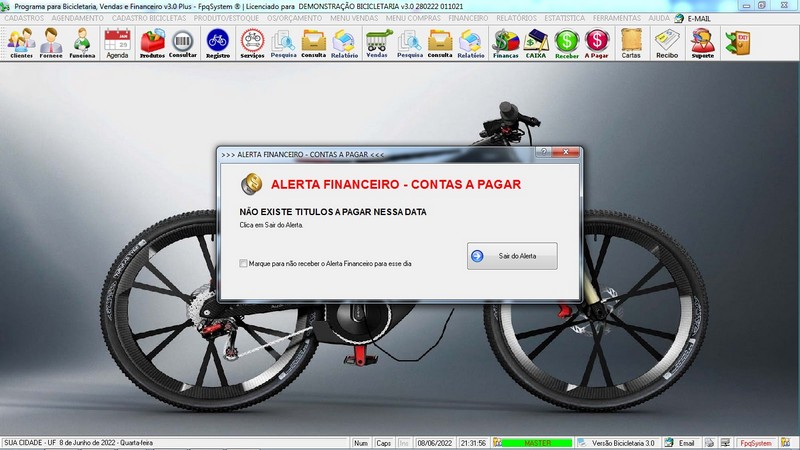Click 'NÃO EXISTE TITULOS A PAGAR NESSA DATA' text
Image resolution: width=800 pixels, height=450 pixels.
tap(333, 212)
